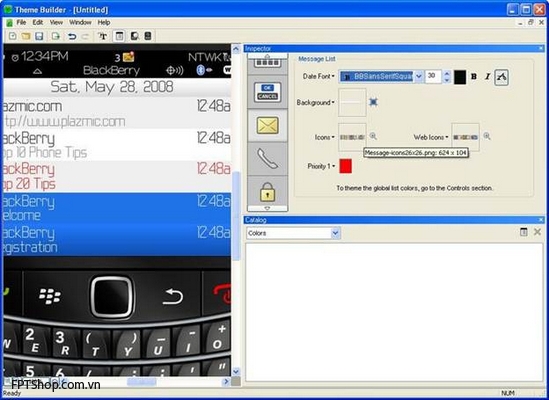Image resolution: width=549 pixels, height=400 pixels.
Task: Toggle Italic for the Date Font
Action: 487,76
